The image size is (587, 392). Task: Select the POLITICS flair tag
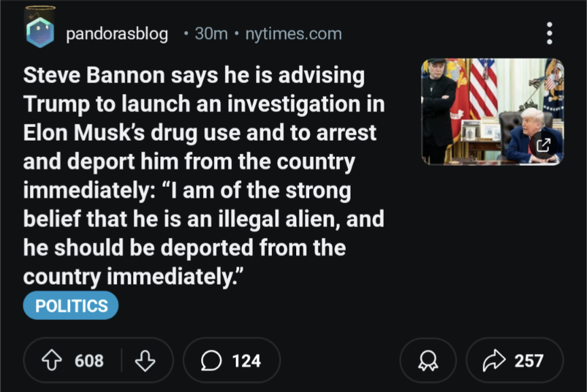[71, 306]
